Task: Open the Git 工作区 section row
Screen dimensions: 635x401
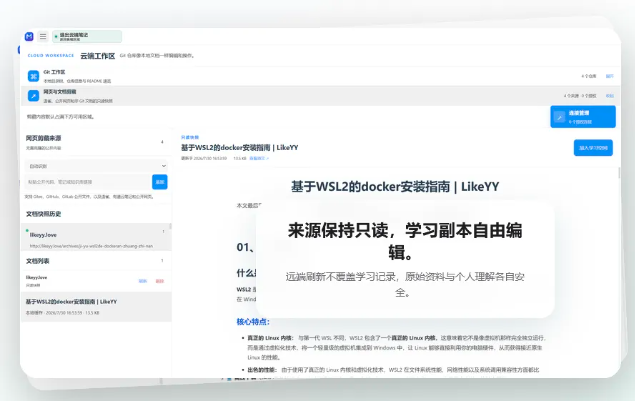Action: point(321,76)
